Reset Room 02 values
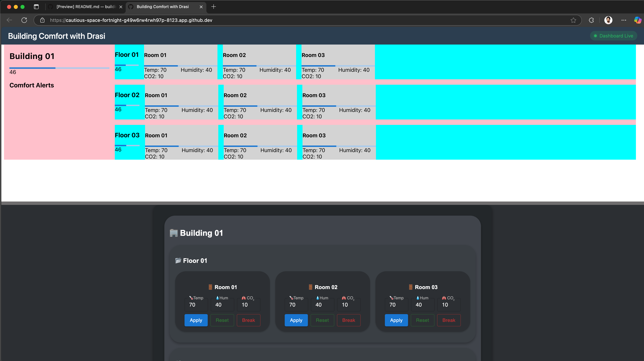The width and height of the screenshot is (644, 361). tap(322, 320)
